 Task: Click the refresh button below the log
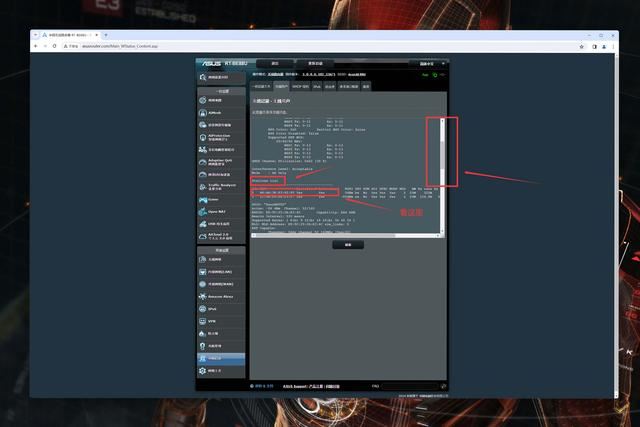(348, 244)
